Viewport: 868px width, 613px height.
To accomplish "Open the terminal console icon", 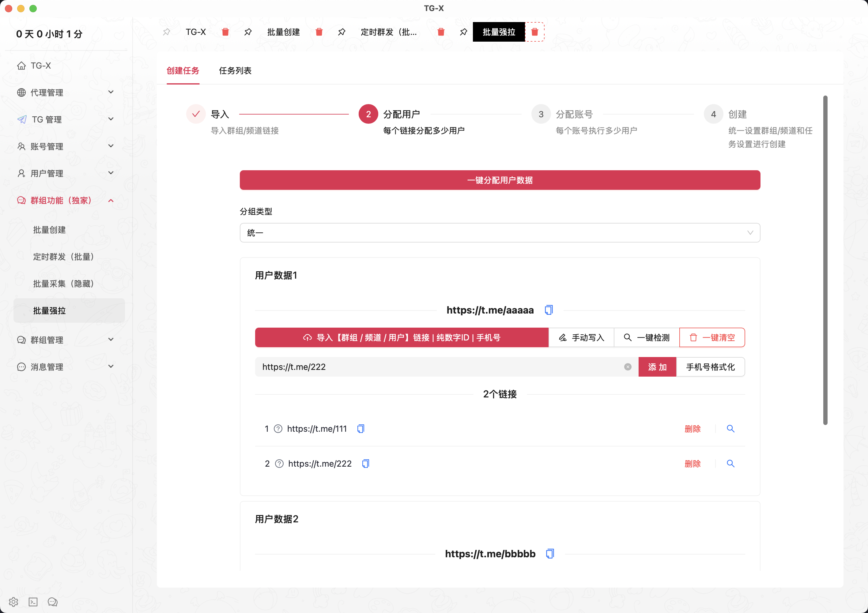I will (33, 602).
